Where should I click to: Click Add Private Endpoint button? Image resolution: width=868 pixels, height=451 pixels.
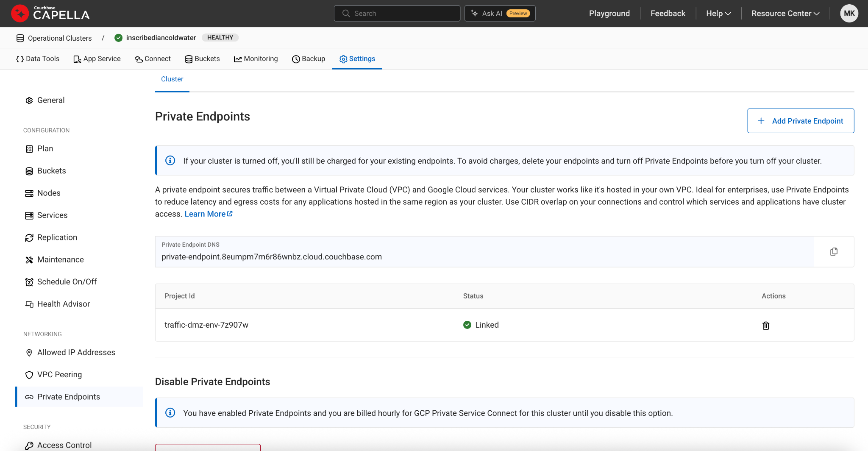click(x=800, y=121)
